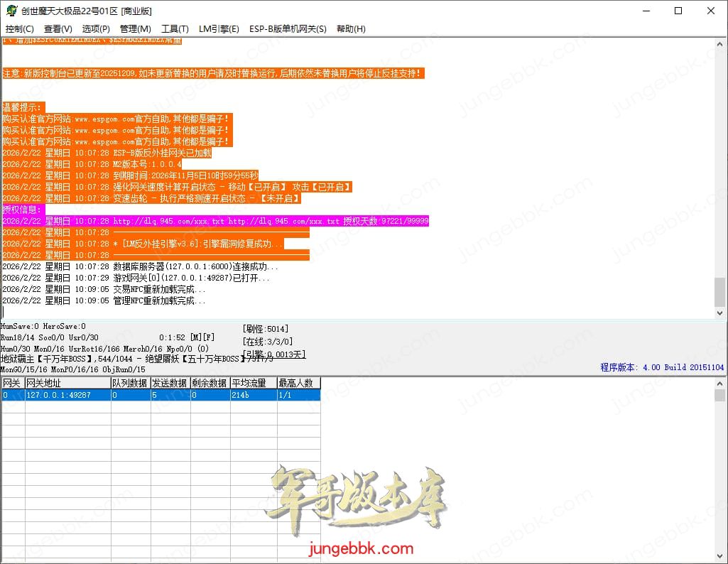
Task: Click the log panel scroll up arrow
Action: (720, 44)
